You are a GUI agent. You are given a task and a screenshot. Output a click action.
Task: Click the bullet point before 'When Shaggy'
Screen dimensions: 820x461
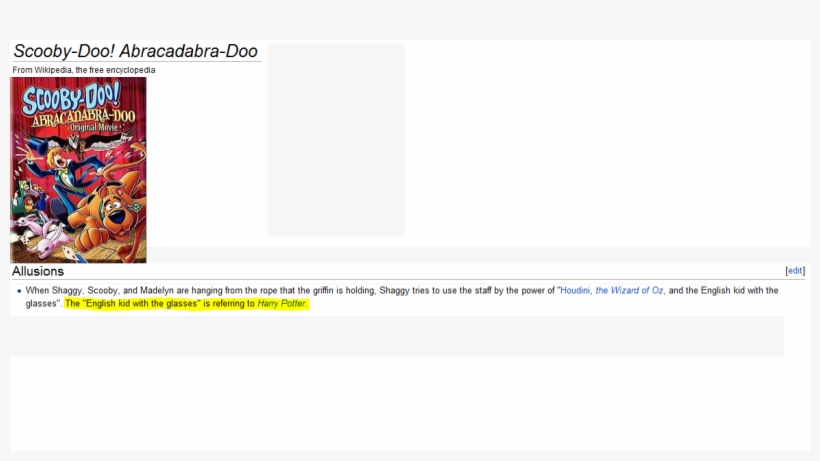tap(19, 291)
